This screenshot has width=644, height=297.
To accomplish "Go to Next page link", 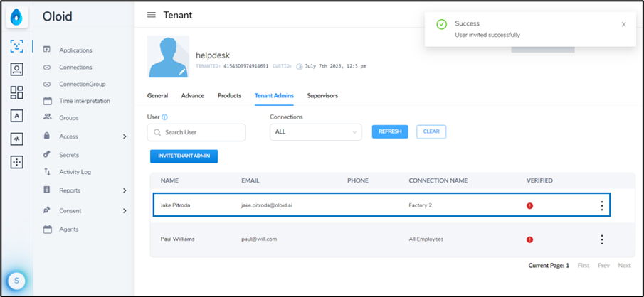I will (624, 266).
